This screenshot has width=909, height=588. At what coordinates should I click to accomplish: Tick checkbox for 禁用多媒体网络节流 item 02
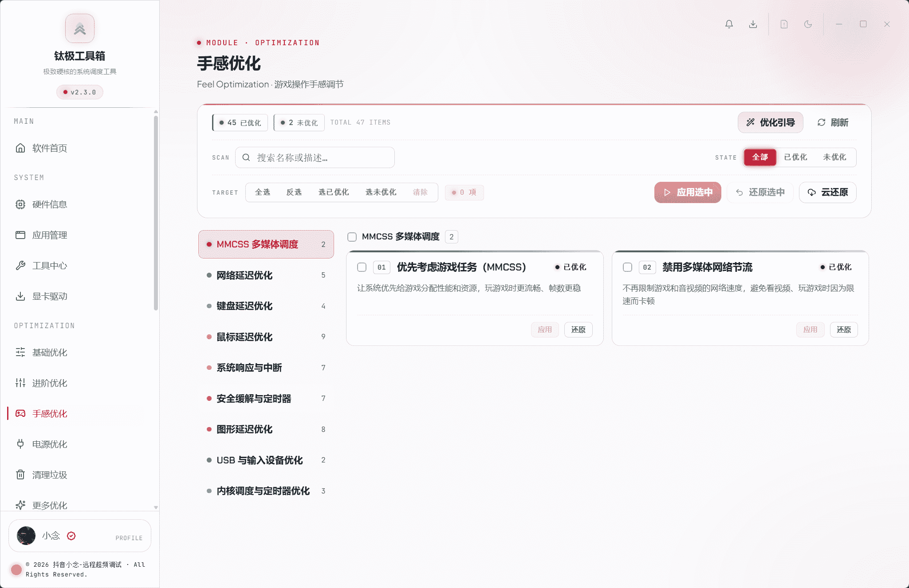627,267
